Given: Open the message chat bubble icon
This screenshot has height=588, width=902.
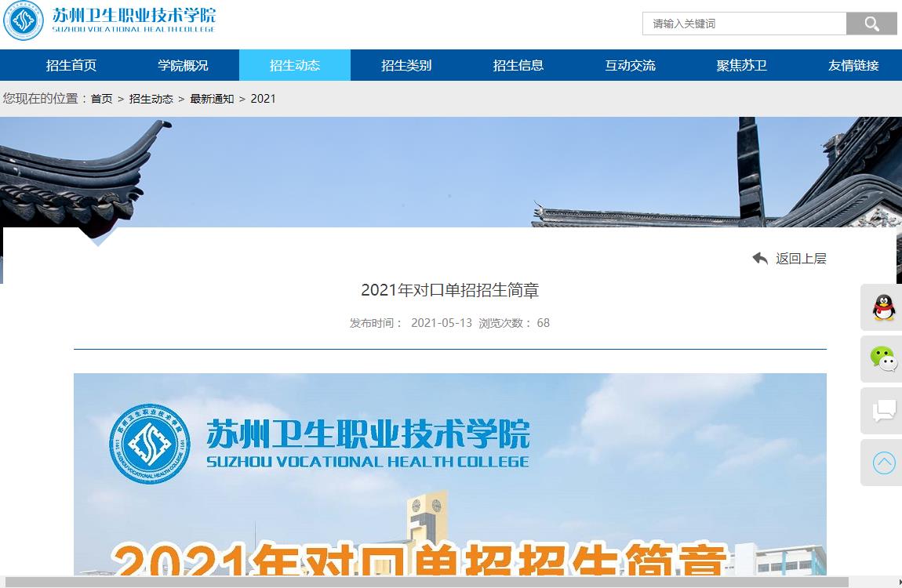Looking at the screenshot, I should click(x=884, y=410).
